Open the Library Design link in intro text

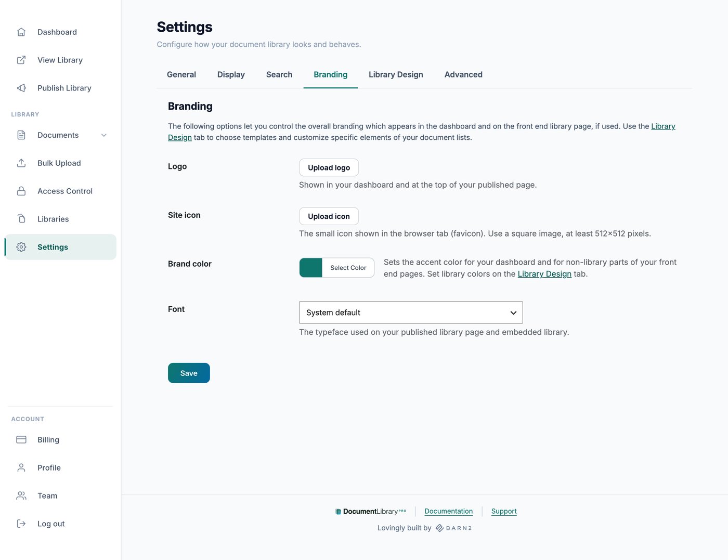pyautogui.click(x=663, y=126)
